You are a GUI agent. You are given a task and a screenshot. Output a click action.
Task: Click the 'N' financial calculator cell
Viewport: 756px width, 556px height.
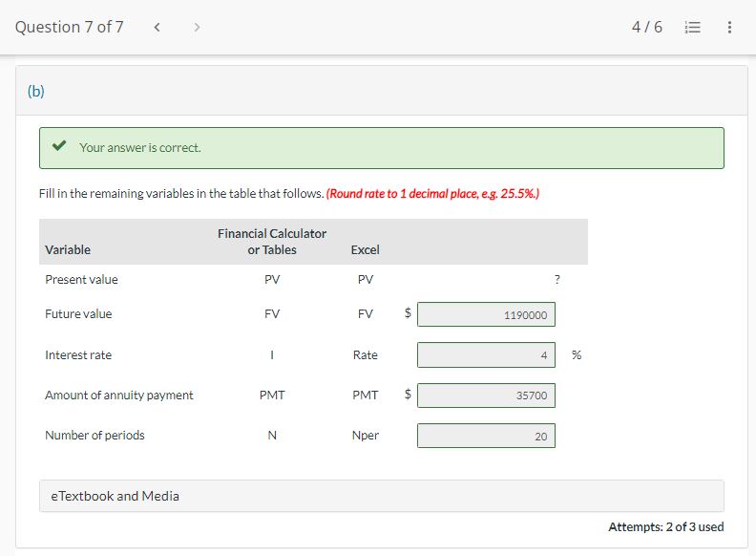[272, 435]
